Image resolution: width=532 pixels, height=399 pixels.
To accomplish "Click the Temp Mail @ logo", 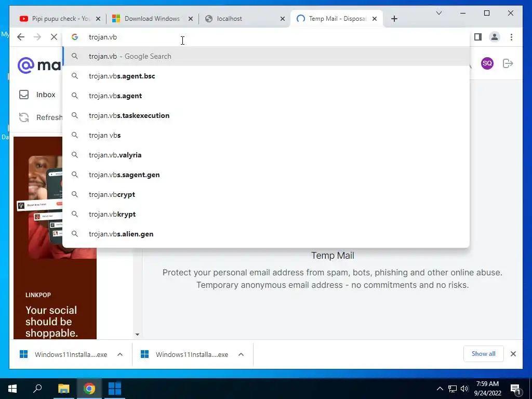I will tap(26, 65).
